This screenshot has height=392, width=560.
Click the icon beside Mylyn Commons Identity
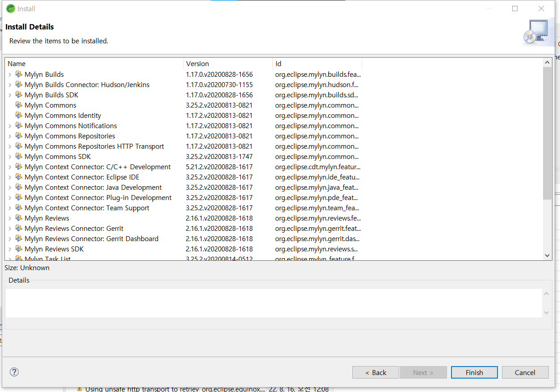(19, 115)
